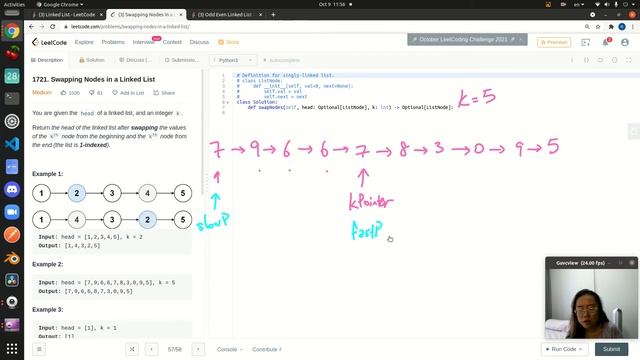Collapse code at the class Solution fold arrow
Screen dimensions: 640x360
228,102
